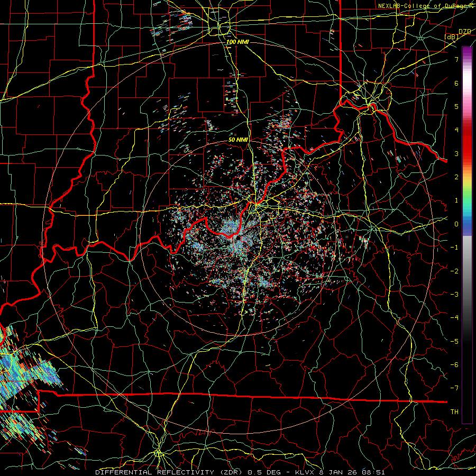Image resolution: width=476 pixels, height=476 pixels.
Task: Click the -5 scale value
Action: tap(454, 341)
